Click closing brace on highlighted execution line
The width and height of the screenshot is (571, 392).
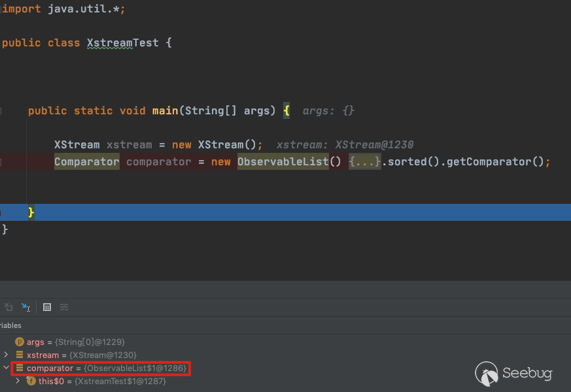point(31,212)
